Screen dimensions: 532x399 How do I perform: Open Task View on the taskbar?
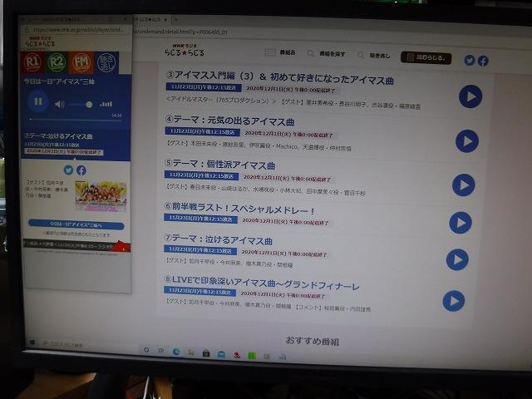[161, 350]
